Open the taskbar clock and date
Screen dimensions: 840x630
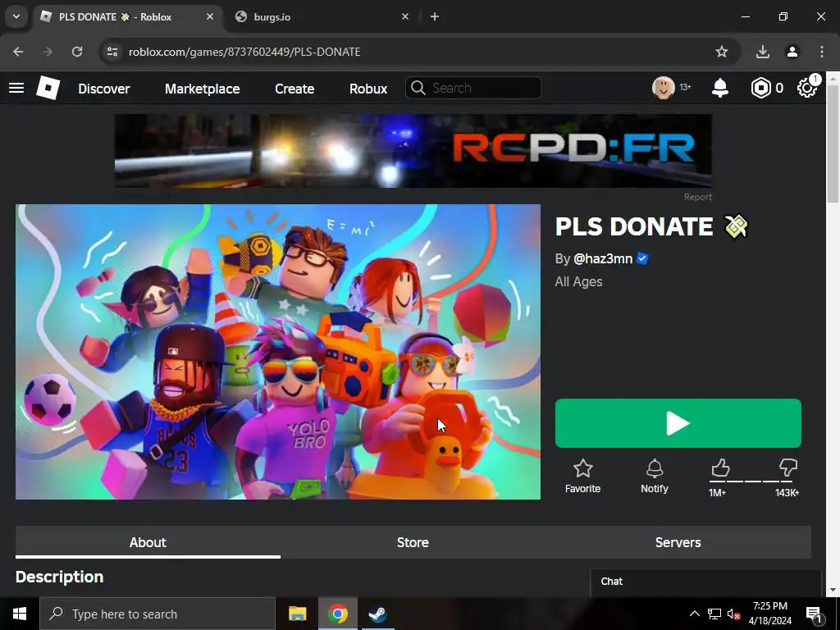click(x=769, y=614)
